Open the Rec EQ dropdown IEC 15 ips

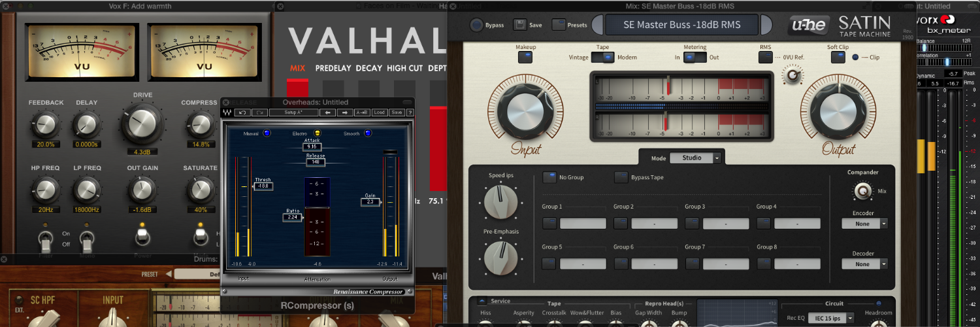coord(832,318)
